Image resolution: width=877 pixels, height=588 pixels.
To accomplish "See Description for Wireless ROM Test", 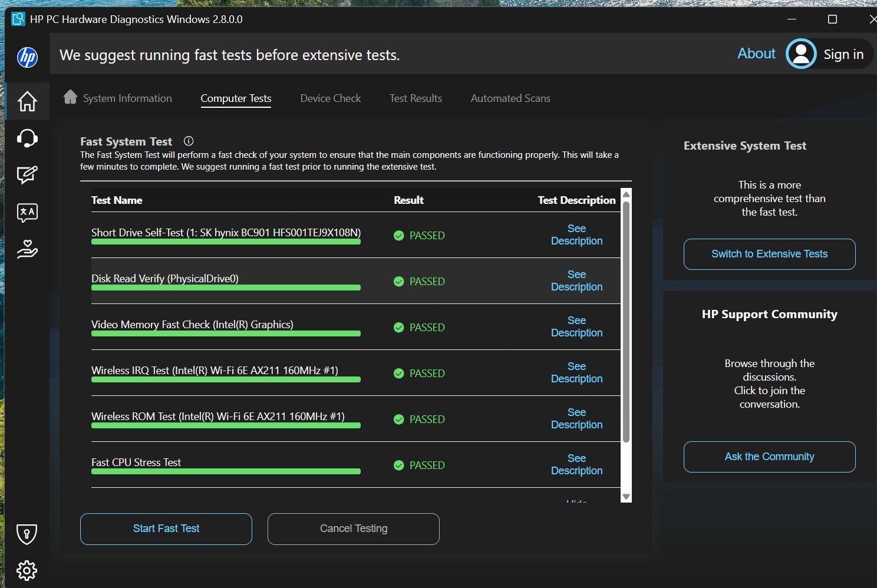I will coord(576,418).
